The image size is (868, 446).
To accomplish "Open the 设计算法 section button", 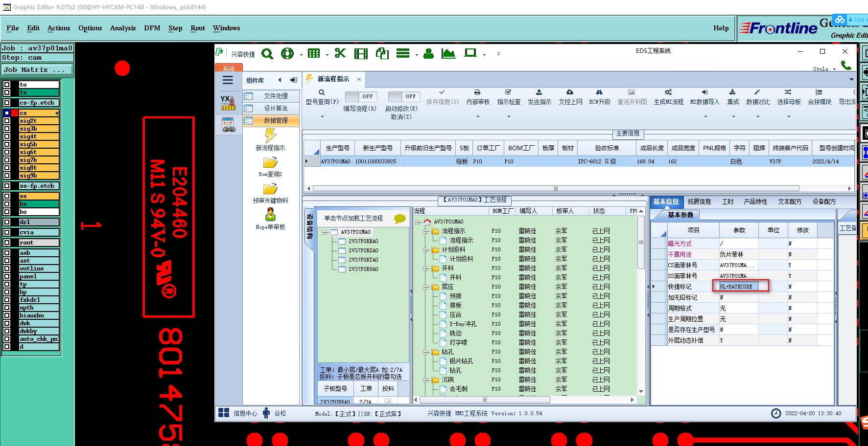I will coord(271,108).
